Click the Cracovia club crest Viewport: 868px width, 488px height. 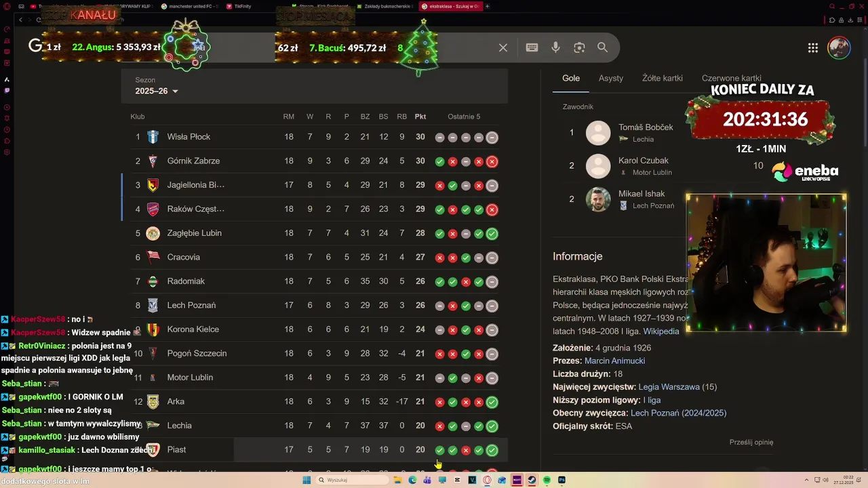[153, 257]
